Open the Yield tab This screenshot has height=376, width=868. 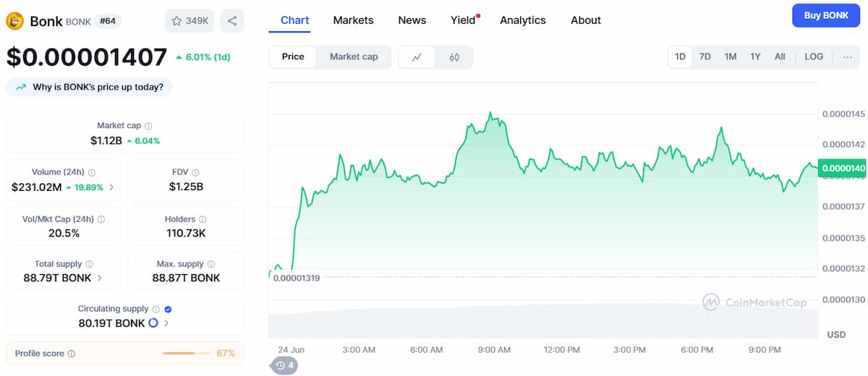463,20
